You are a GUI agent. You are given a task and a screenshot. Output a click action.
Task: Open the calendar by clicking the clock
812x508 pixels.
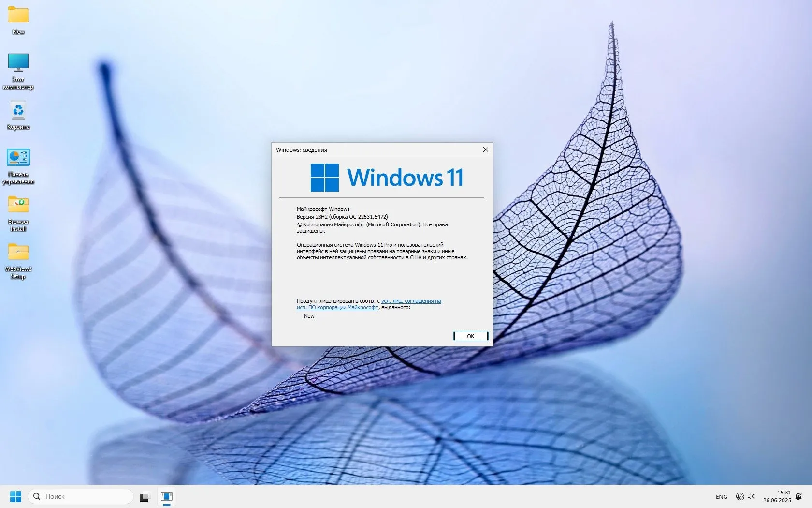click(777, 496)
